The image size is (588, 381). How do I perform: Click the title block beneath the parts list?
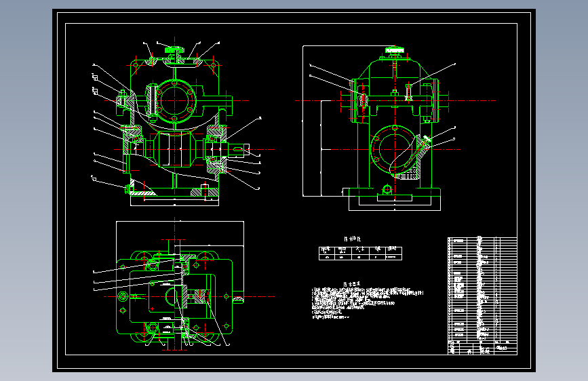point(482,348)
